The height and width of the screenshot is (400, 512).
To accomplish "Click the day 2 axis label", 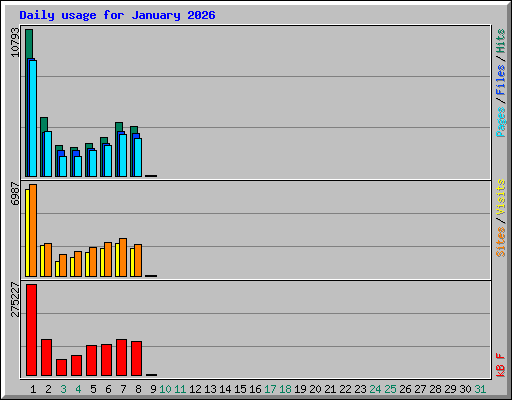I will click(48, 389).
